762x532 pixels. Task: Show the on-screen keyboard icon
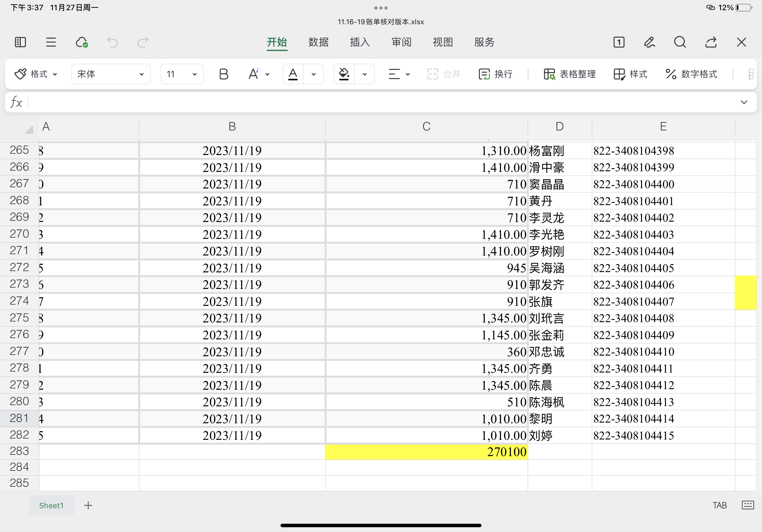point(747,505)
